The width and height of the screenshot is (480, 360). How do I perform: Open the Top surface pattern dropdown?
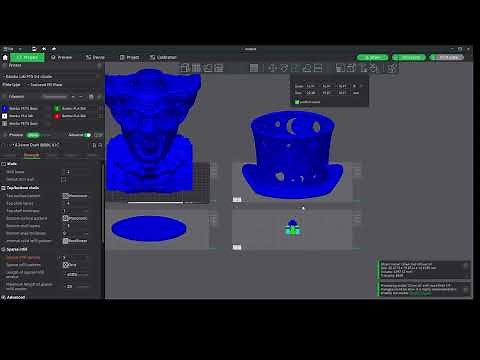click(76, 196)
